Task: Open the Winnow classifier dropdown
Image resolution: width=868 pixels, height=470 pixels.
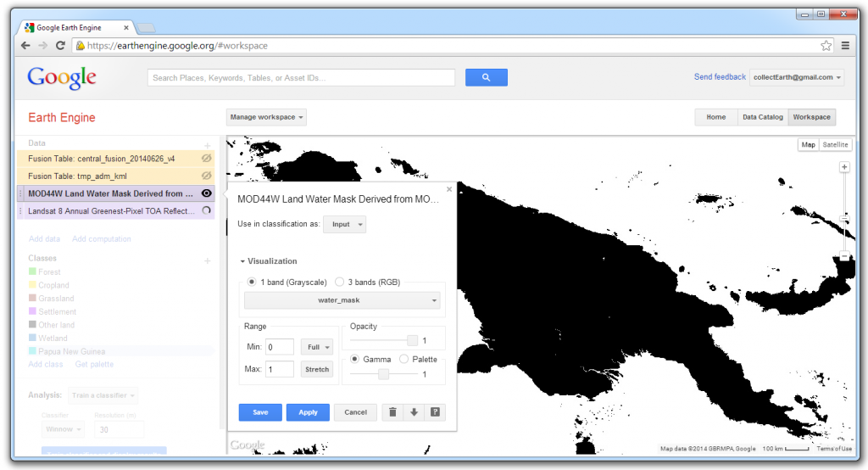Action: coord(63,429)
